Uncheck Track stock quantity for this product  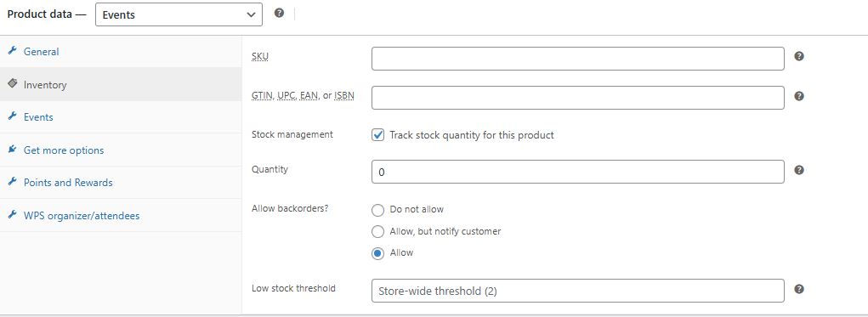pos(377,135)
